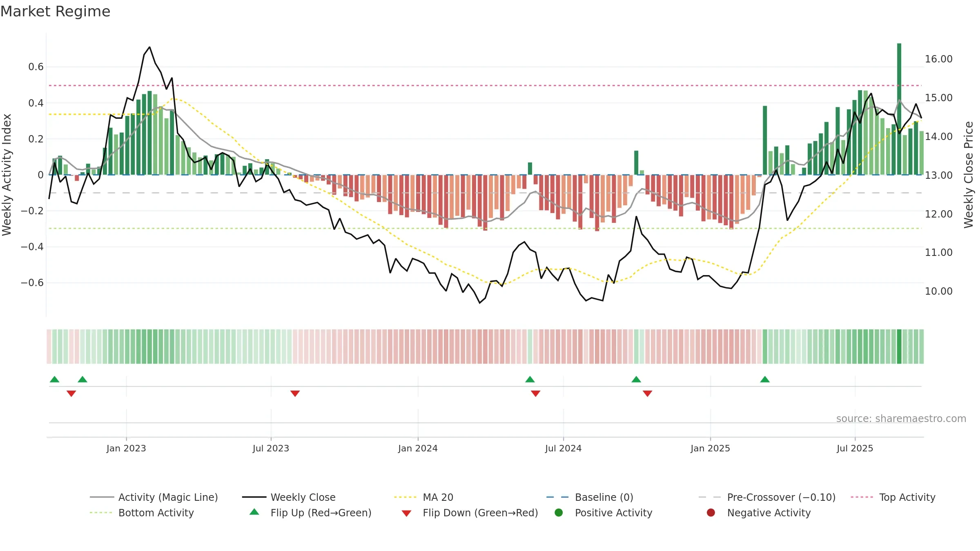980x551 pixels.
Task: Toggle the MA 20 legend entry
Action: [x=423, y=497]
